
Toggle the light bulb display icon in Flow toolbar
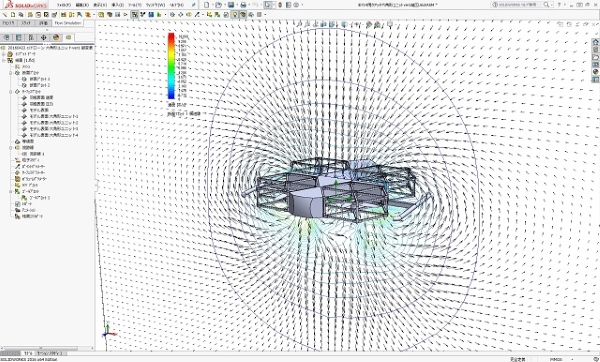tap(235, 15)
